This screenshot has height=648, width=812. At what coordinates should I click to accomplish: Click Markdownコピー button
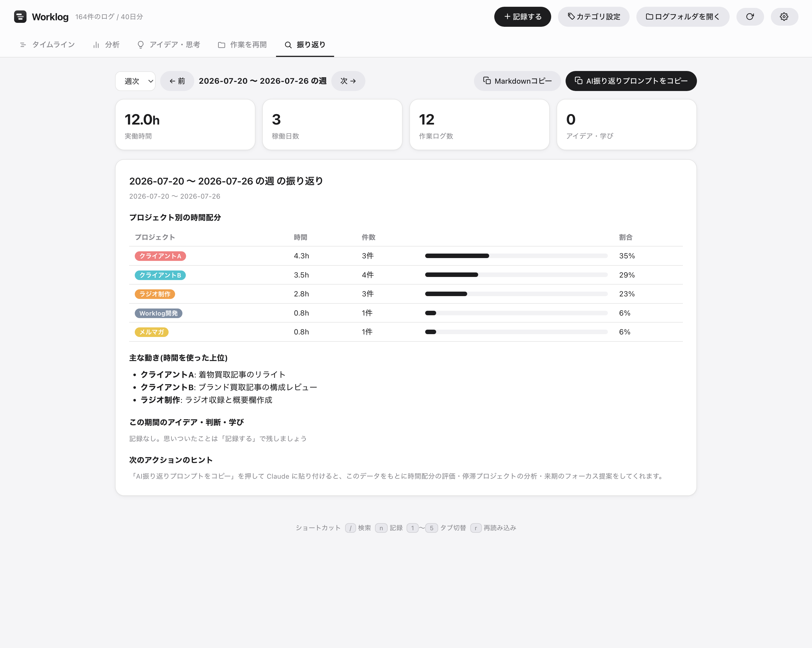pyautogui.click(x=517, y=81)
